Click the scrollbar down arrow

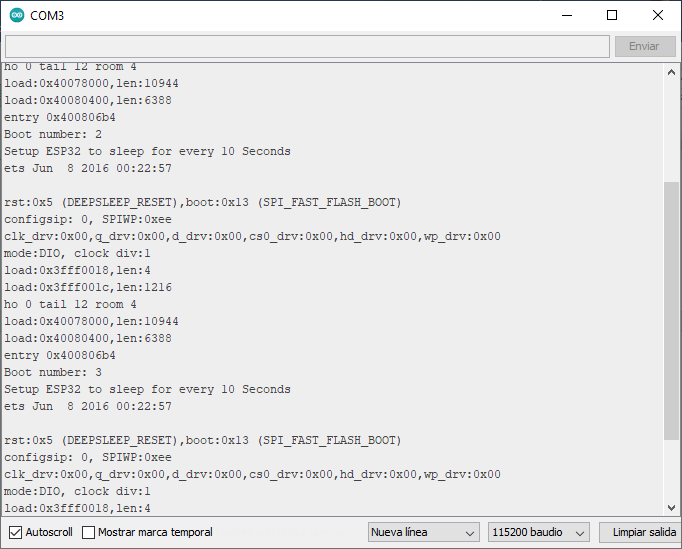(x=672, y=508)
